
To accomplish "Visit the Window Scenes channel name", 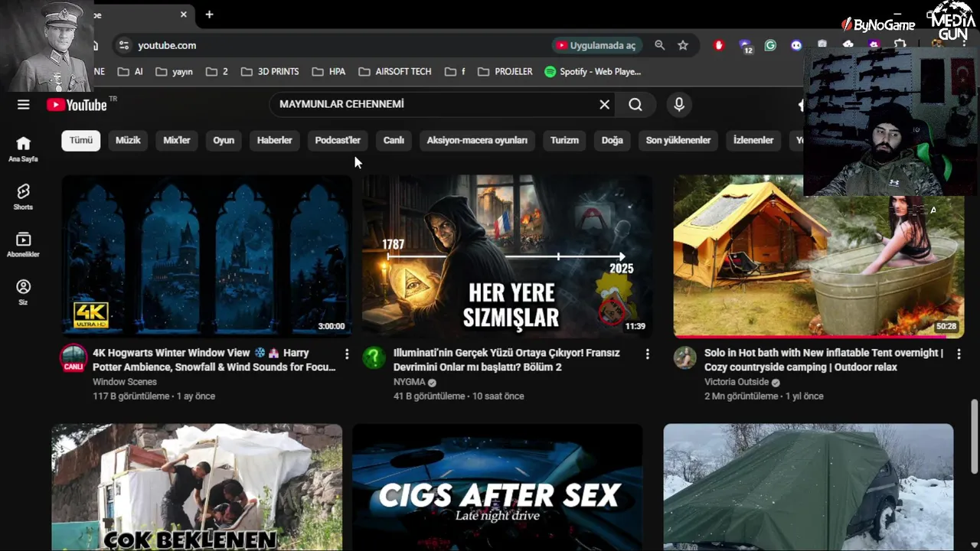I will coord(125,382).
